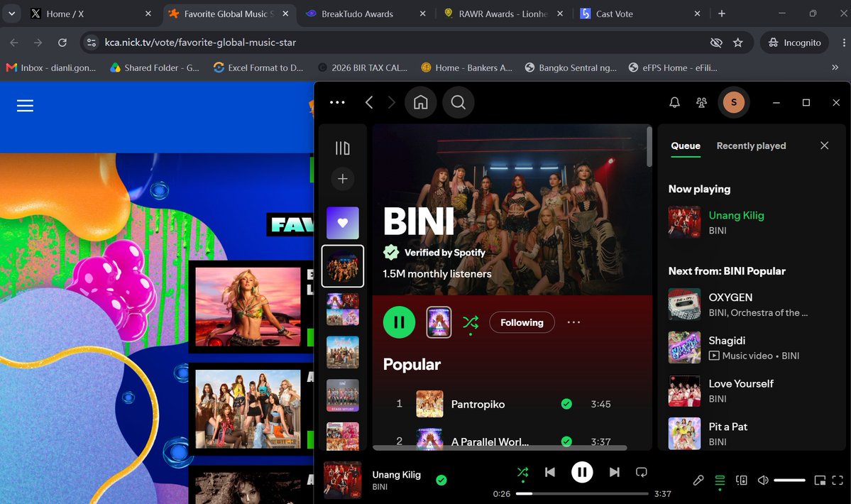Image resolution: width=851 pixels, height=504 pixels.
Task: Open Spotify profile avatar S
Action: pyautogui.click(x=734, y=102)
